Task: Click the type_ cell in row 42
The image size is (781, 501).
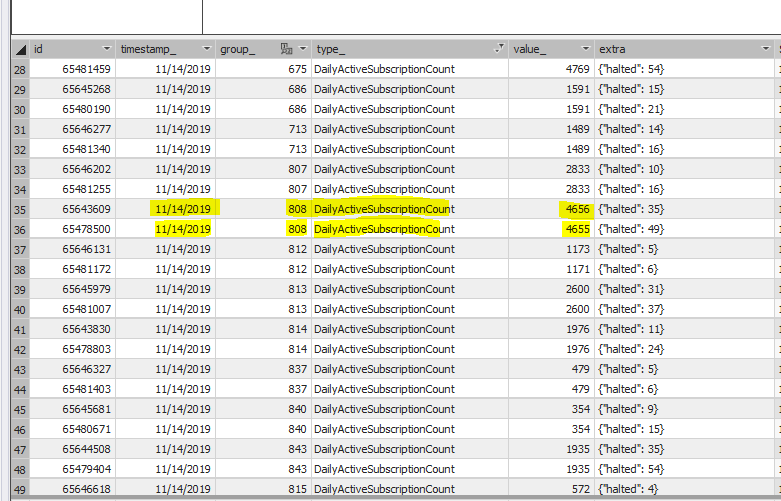Action: [384, 349]
